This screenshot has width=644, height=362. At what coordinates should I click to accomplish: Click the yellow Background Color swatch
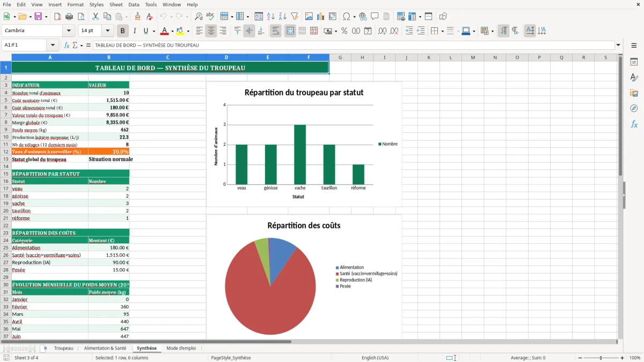(180, 31)
